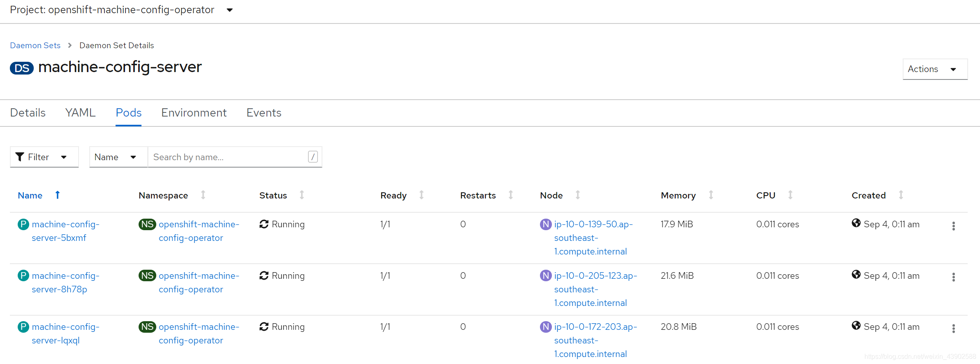Open namespace link in lqxql row
980x364 pixels.
[x=199, y=334]
